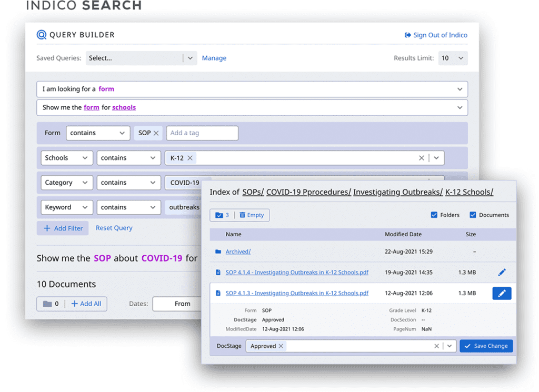
Task: Click the Query Builder logo icon
Action: [x=42, y=35]
